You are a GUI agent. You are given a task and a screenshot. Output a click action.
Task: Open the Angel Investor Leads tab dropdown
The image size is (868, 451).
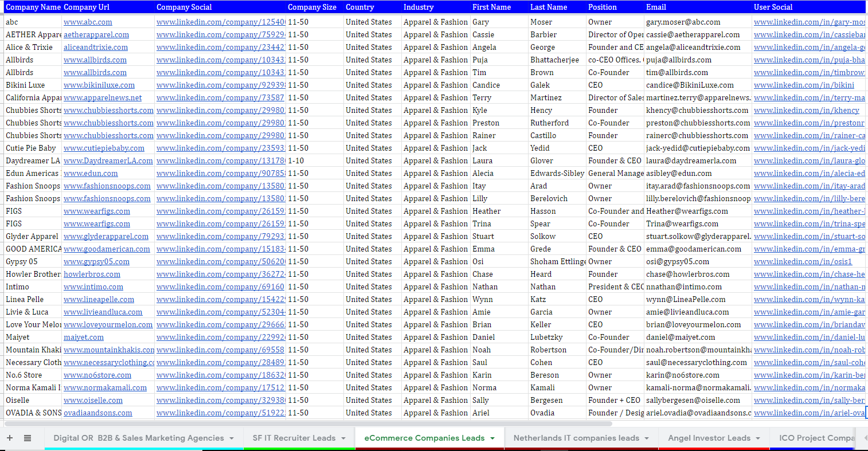pos(758,438)
